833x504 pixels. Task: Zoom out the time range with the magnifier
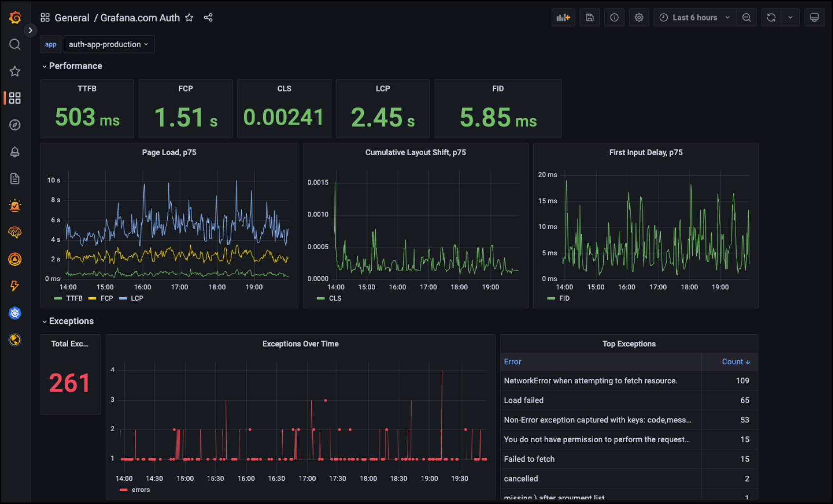(746, 17)
